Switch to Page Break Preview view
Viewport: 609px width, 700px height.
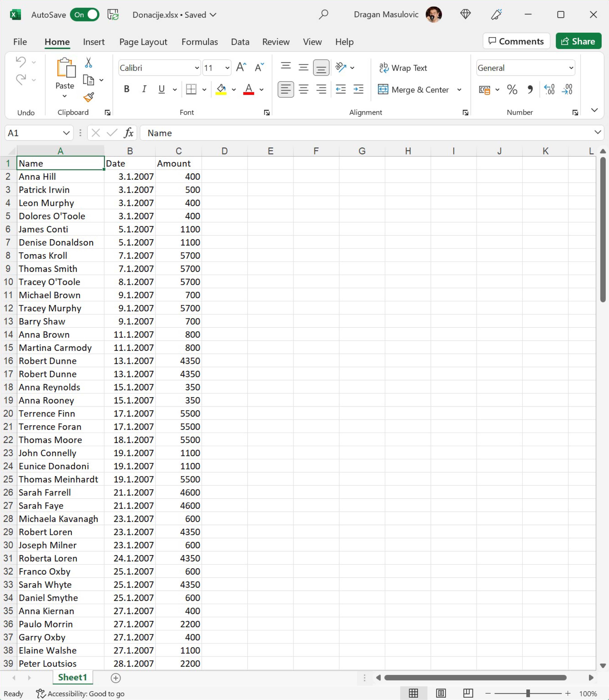468,693
